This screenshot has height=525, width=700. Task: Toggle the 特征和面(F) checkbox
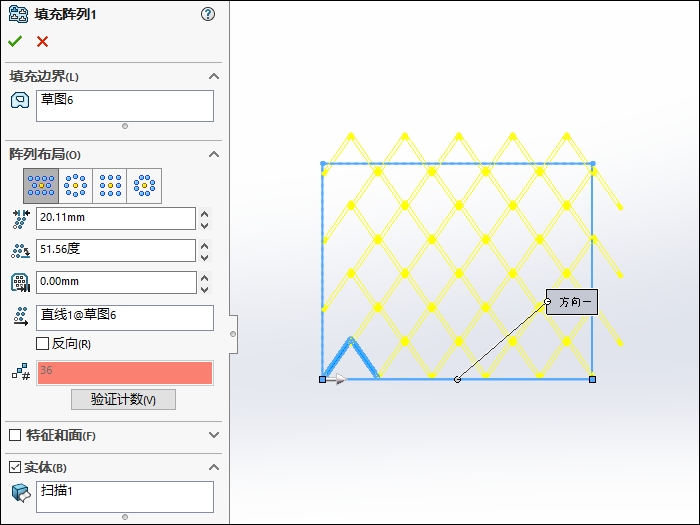[15, 435]
